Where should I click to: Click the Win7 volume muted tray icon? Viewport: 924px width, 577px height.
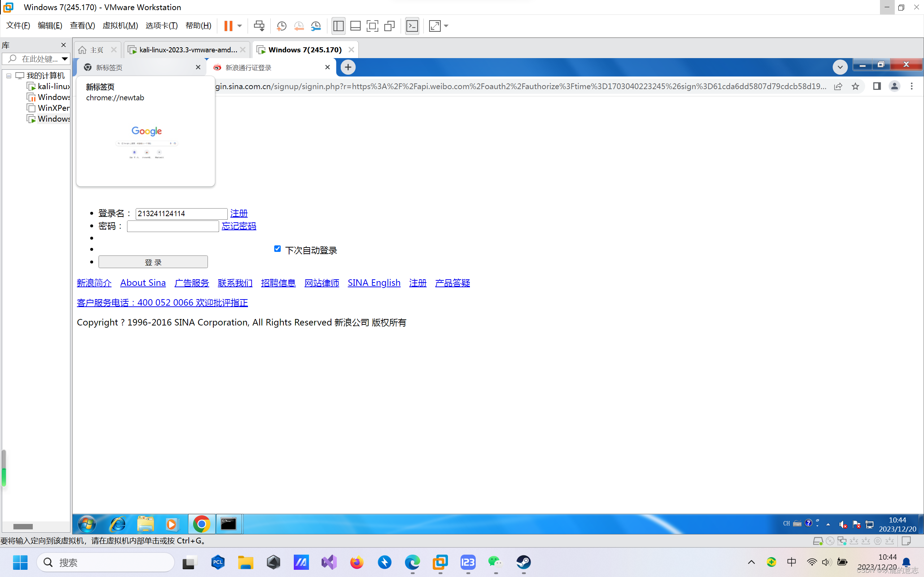(843, 525)
